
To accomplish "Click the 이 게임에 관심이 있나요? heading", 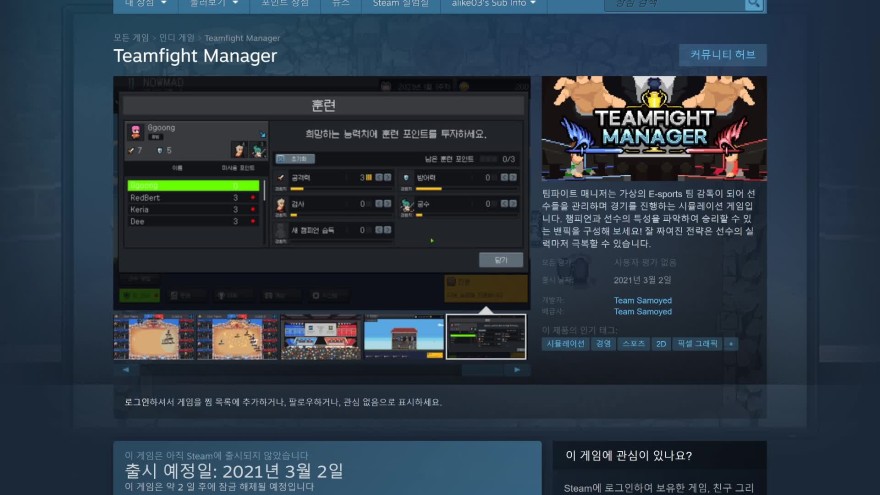I will point(629,455).
